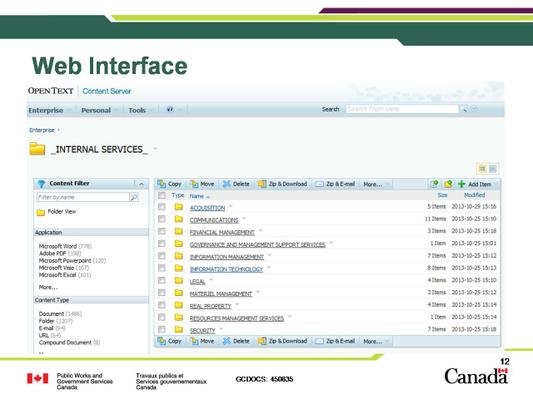Tick the LEGAL folder checkbox
The width and height of the screenshot is (533, 399).
[x=162, y=280]
